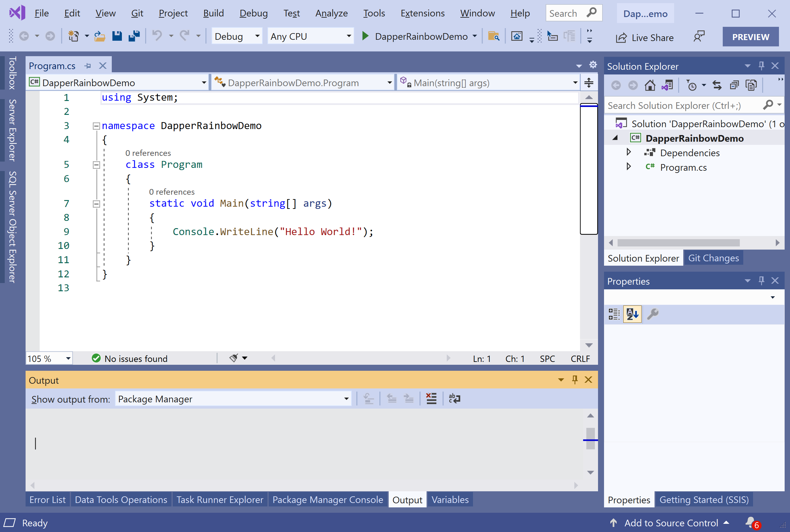Click the Solution Explorer horizontal scrollbar
Image resolution: width=790 pixels, height=532 pixels.
point(678,243)
